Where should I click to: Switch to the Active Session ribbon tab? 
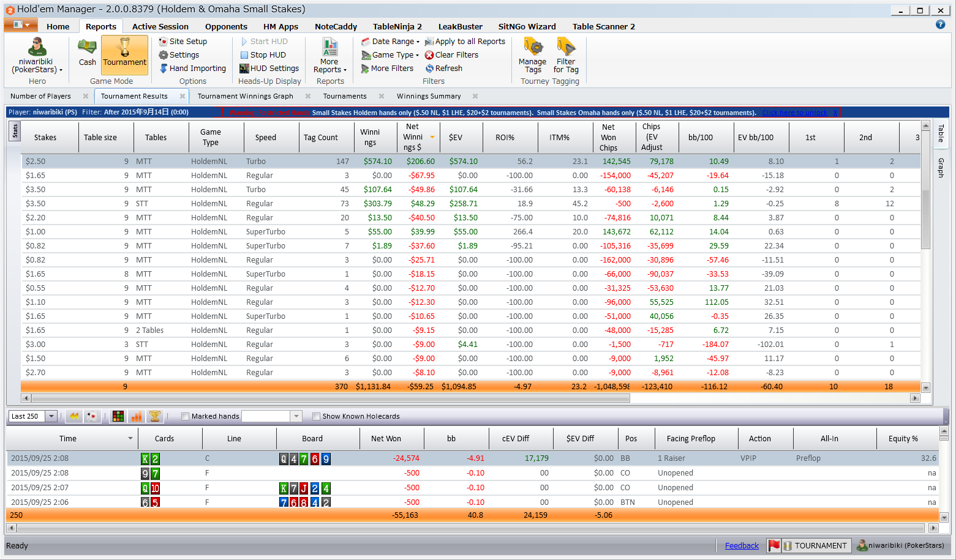coord(160,26)
